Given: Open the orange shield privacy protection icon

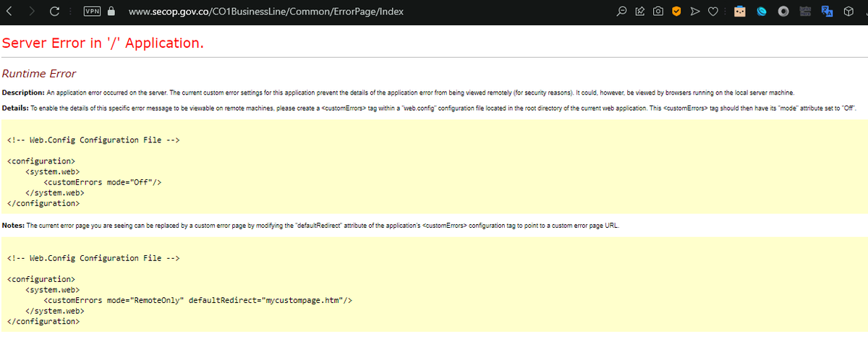Looking at the screenshot, I should coord(676,12).
